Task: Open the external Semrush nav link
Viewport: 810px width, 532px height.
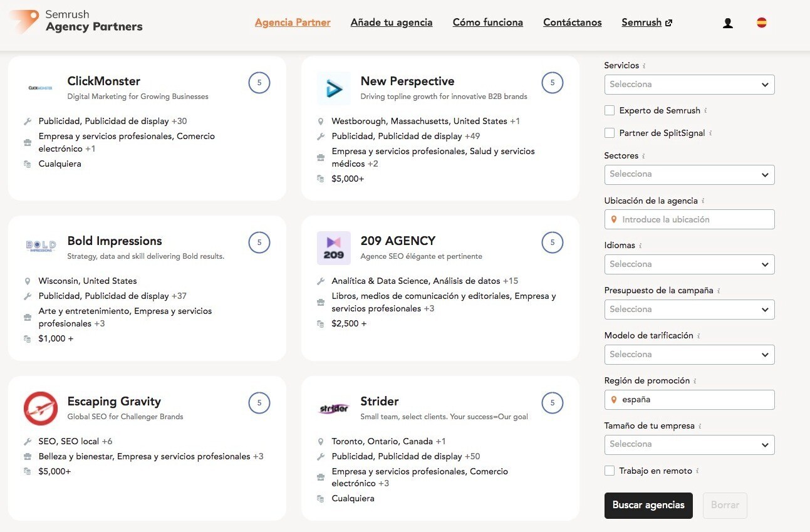Action: coord(647,23)
